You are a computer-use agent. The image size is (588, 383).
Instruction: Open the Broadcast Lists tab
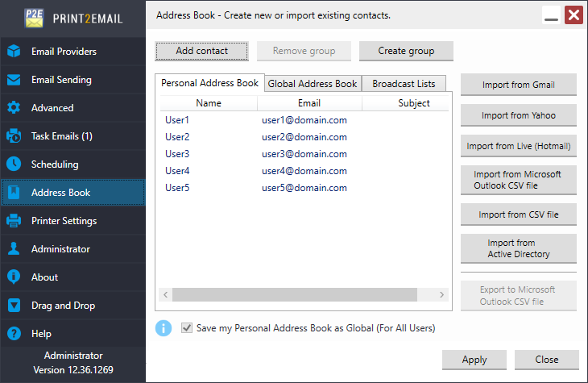404,84
